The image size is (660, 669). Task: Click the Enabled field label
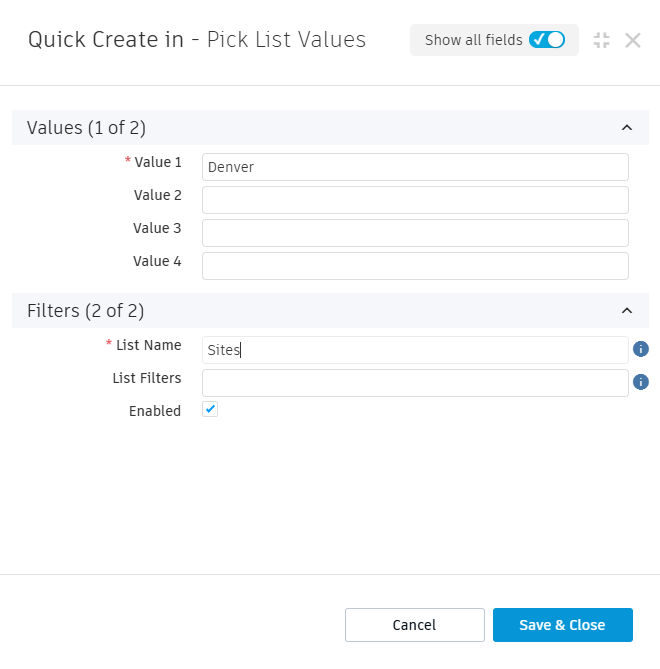coord(155,411)
